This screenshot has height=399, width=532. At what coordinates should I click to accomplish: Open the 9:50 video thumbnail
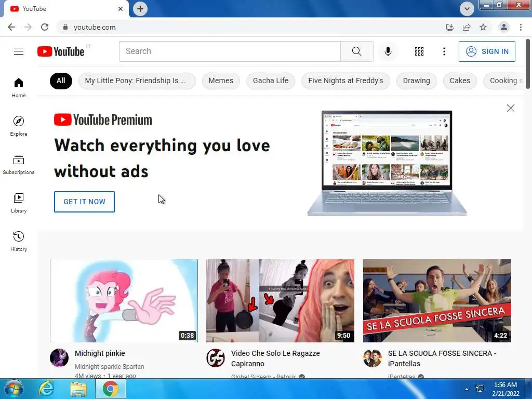coord(280,301)
